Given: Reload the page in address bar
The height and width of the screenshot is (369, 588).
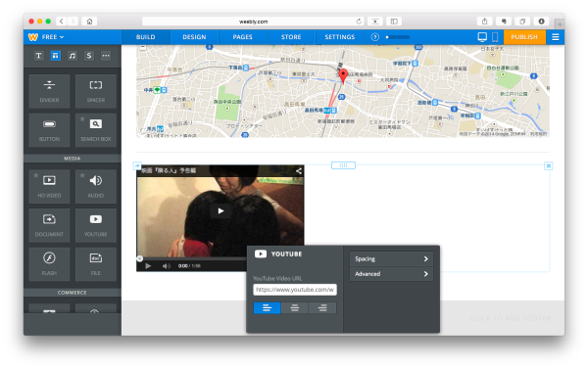Looking at the screenshot, I should [x=359, y=22].
